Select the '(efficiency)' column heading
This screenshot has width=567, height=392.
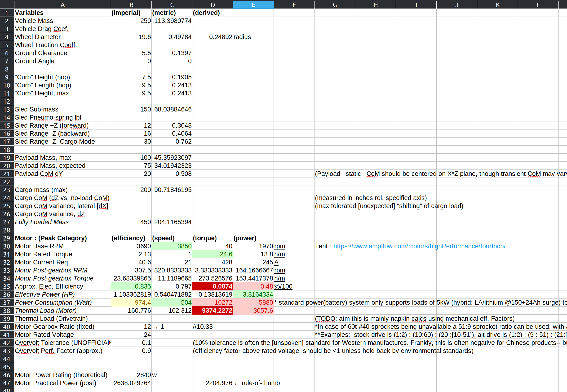tap(131, 238)
